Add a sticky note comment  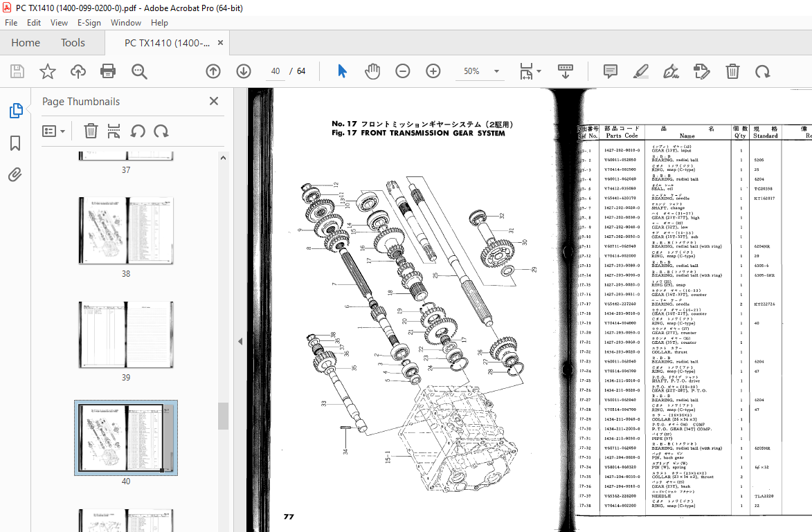pyautogui.click(x=611, y=71)
